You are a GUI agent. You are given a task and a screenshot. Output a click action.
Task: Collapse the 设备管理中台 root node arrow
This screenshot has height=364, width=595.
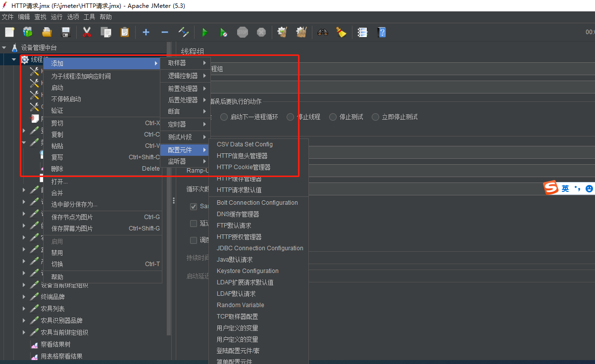point(4,47)
